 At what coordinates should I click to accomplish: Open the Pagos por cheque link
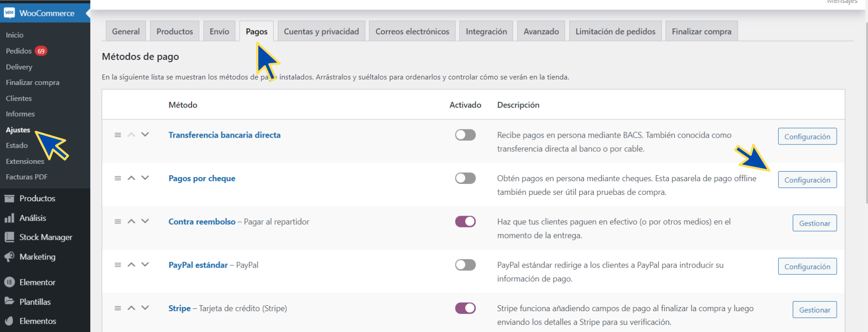point(202,178)
